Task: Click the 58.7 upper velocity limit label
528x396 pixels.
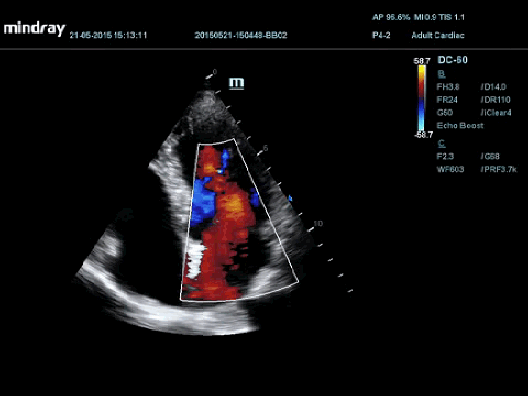Action: [x=422, y=61]
